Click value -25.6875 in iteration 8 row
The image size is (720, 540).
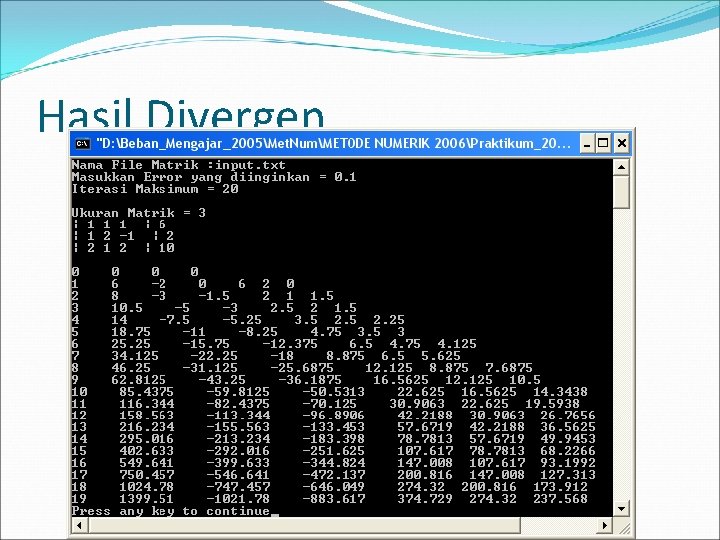(302, 367)
